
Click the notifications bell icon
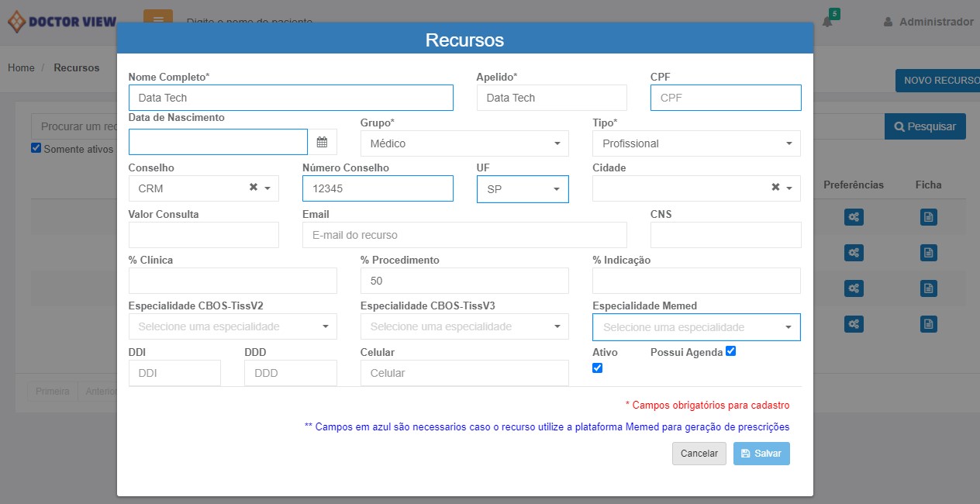[x=827, y=22]
